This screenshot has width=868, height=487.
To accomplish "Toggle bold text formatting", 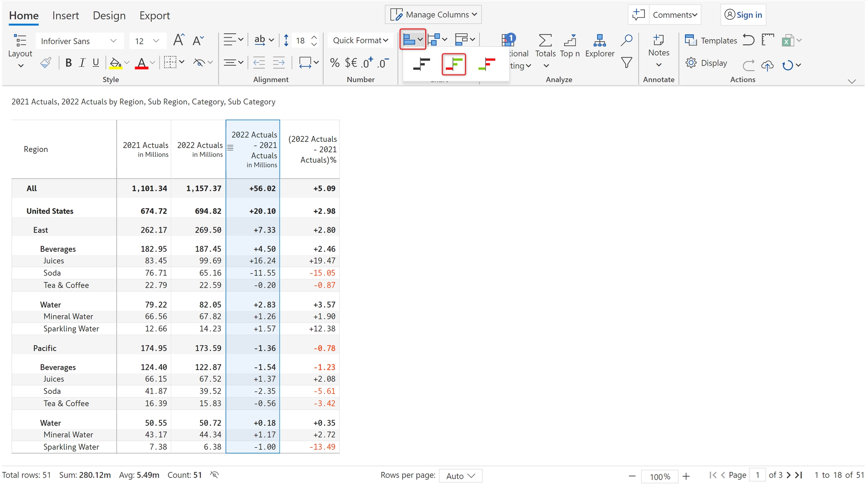I will point(68,63).
